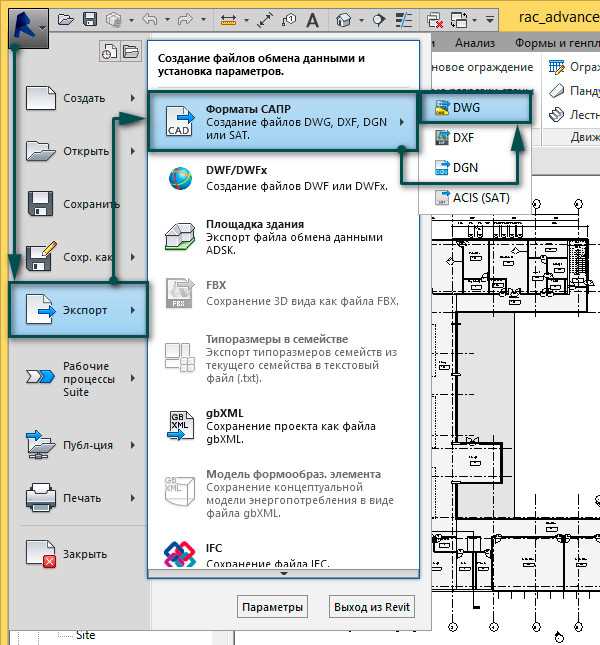This screenshot has width=600, height=645.
Task: Click the DWF/DWFx globe export item
Action: click(284, 178)
